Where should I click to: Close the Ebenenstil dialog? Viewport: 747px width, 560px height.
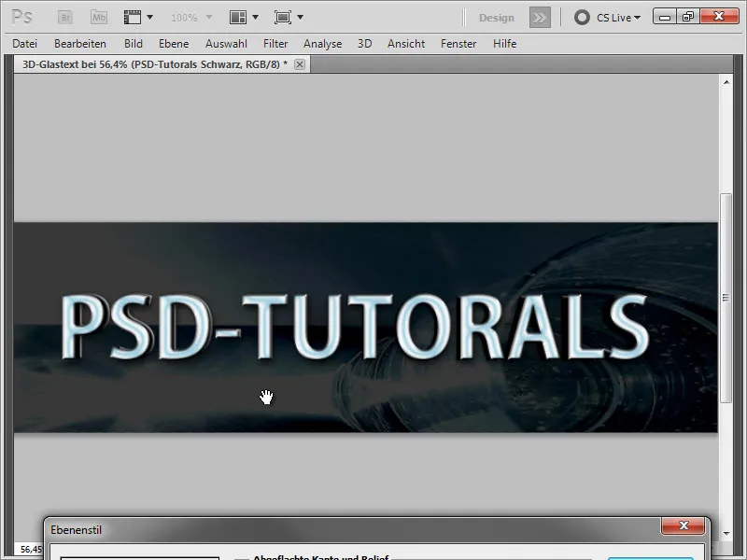click(x=684, y=525)
